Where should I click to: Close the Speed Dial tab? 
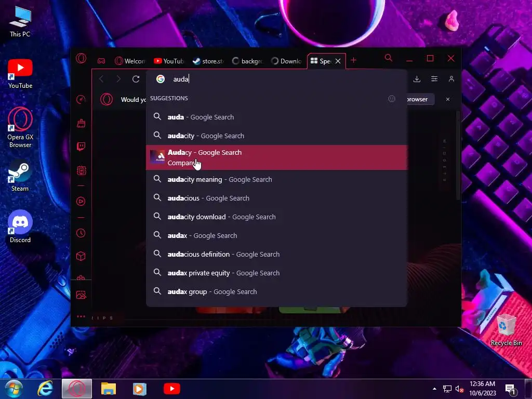click(338, 61)
